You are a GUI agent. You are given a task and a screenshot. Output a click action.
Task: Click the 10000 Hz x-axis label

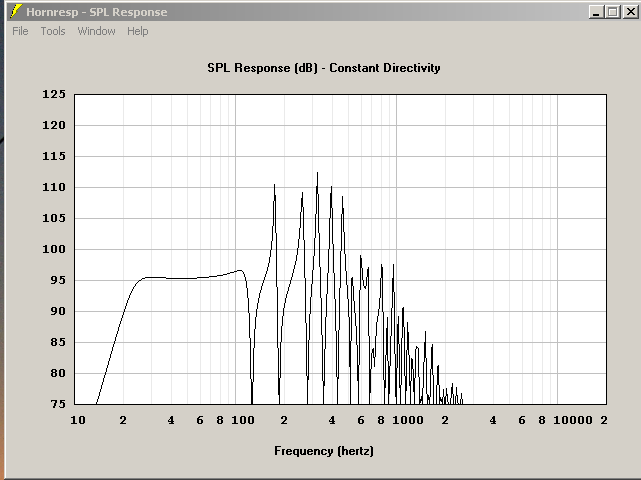pyautogui.click(x=573, y=420)
